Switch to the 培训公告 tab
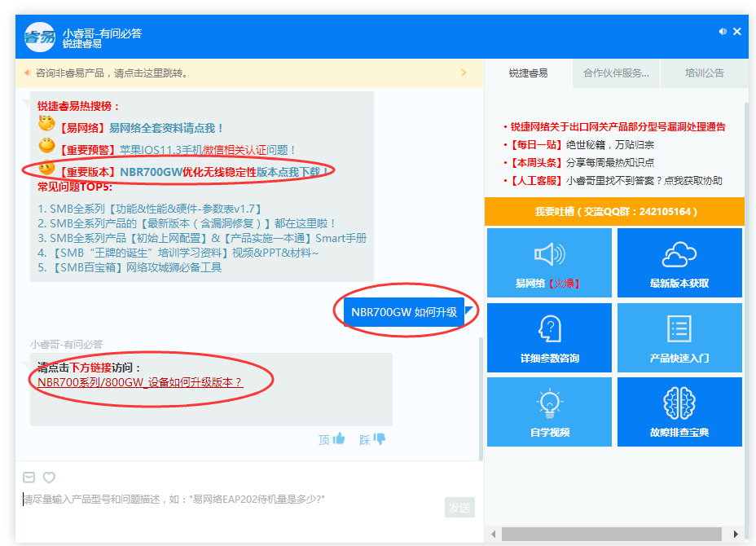The width and height of the screenshot is (756, 546). click(x=705, y=73)
